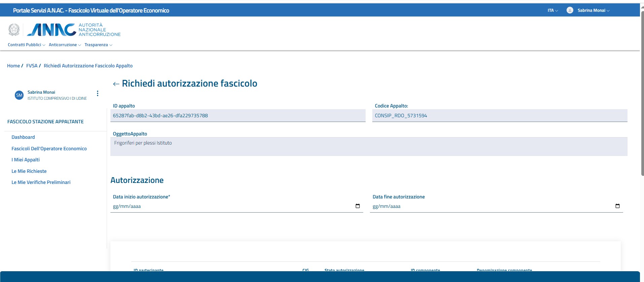Go to I Miei Appalti

coord(26,160)
